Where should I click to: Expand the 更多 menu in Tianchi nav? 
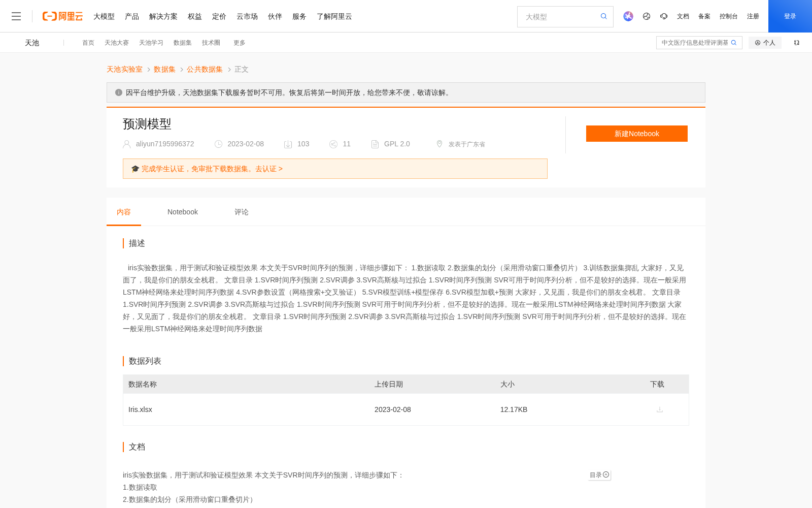240,43
